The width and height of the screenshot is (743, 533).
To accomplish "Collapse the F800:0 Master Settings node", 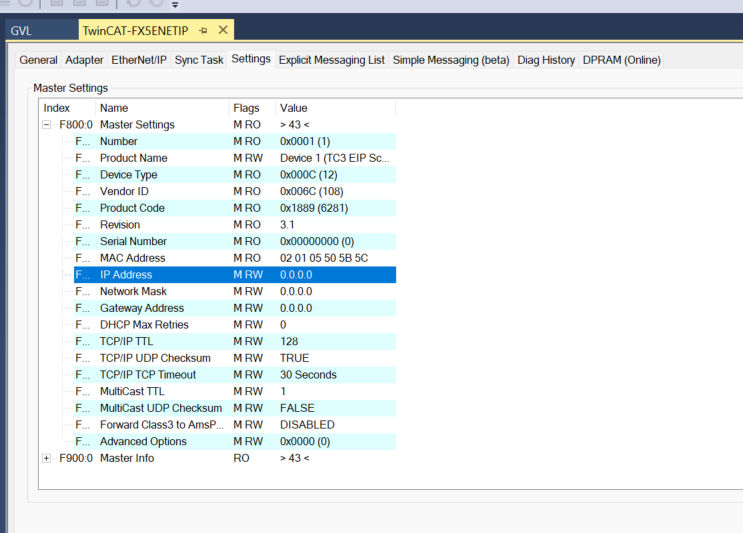I will 47,125.
